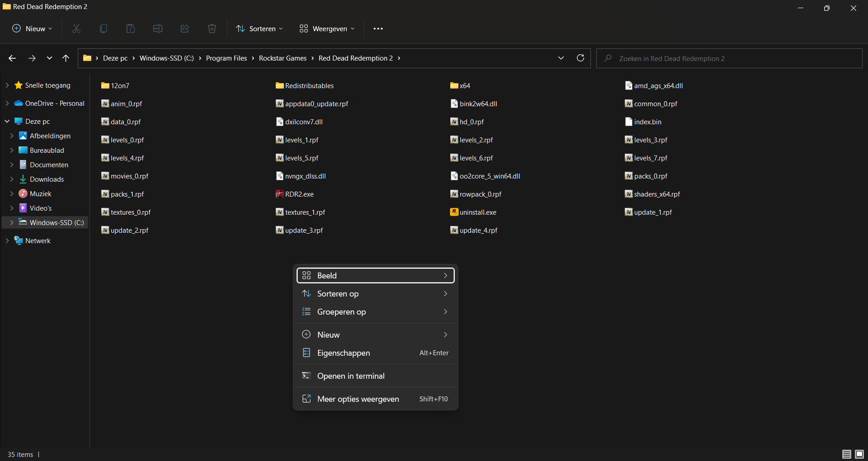Select the oo2core_5_win64.dll file
This screenshot has width=868, height=461.
click(486, 176)
